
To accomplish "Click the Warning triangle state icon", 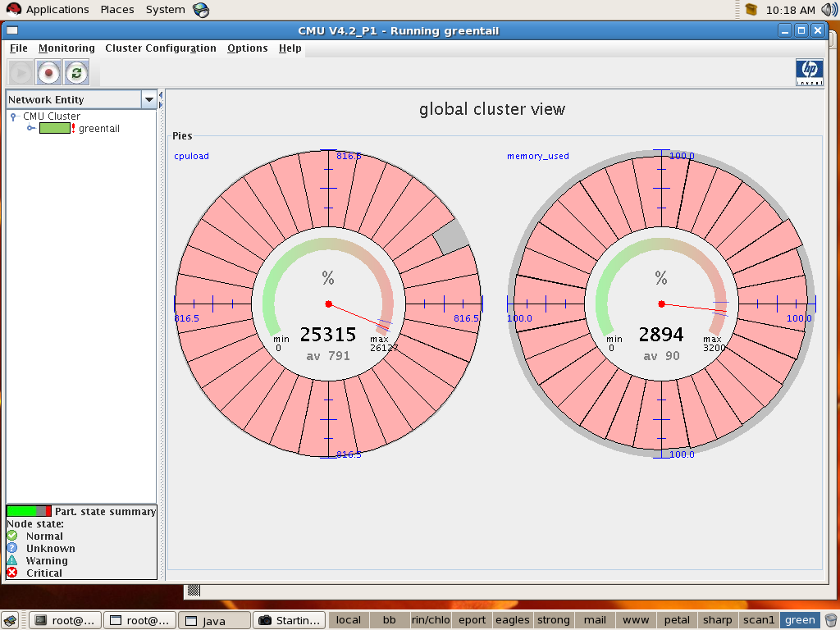I will pos(12,560).
